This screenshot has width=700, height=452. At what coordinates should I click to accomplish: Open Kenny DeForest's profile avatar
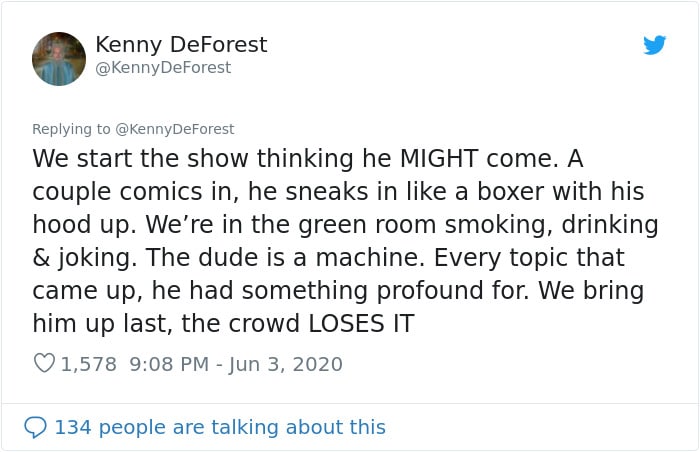59,59
